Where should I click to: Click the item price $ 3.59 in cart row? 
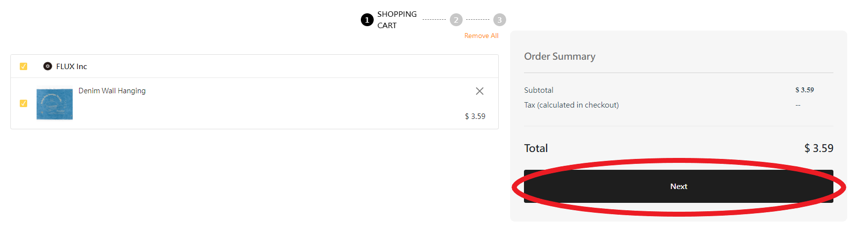[475, 116]
